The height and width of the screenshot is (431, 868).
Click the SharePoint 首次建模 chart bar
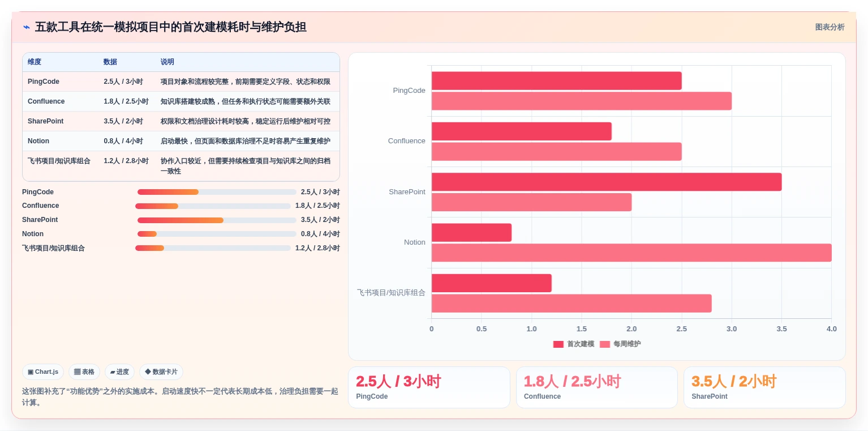pos(607,182)
